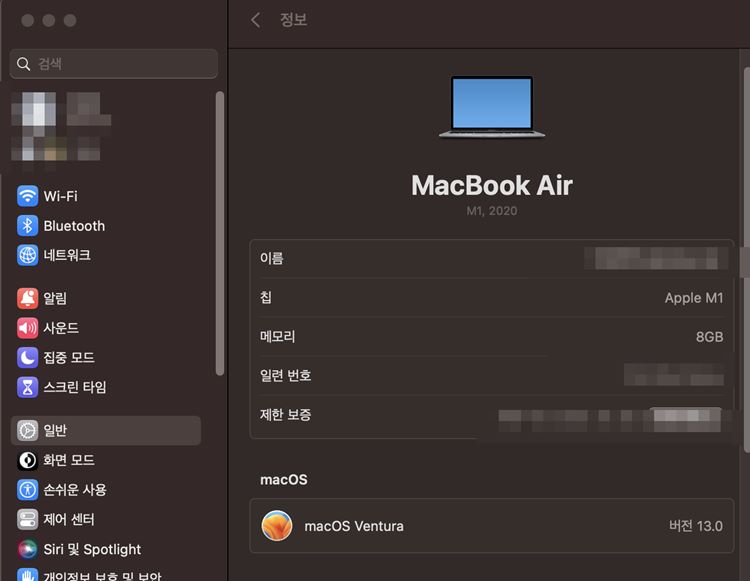This screenshot has height=581, width=750.
Task: Click the 이름 computer name value
Action: pyautogui.click(x=656, y=259)
